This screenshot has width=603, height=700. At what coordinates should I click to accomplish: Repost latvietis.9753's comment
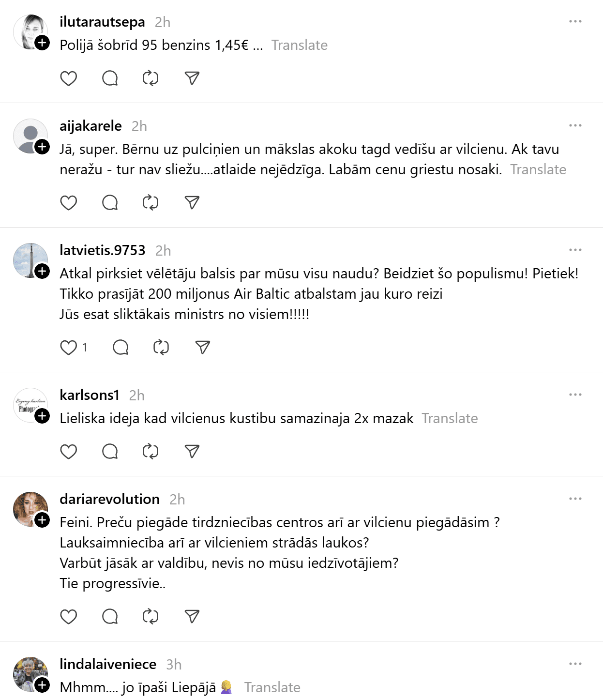tap(161, 348)
